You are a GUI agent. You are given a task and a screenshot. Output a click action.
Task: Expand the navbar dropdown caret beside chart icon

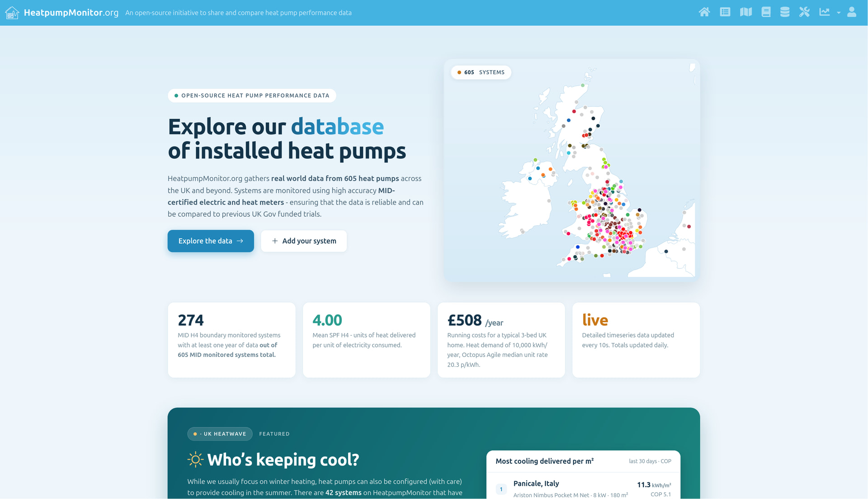(839, 13)
